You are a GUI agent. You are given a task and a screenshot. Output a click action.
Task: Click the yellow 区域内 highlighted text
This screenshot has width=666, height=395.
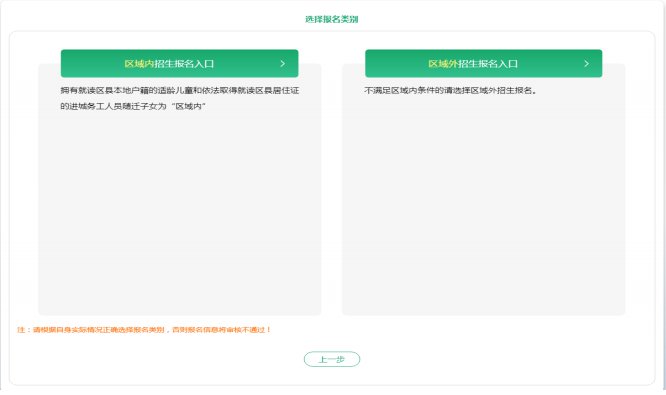139,64
